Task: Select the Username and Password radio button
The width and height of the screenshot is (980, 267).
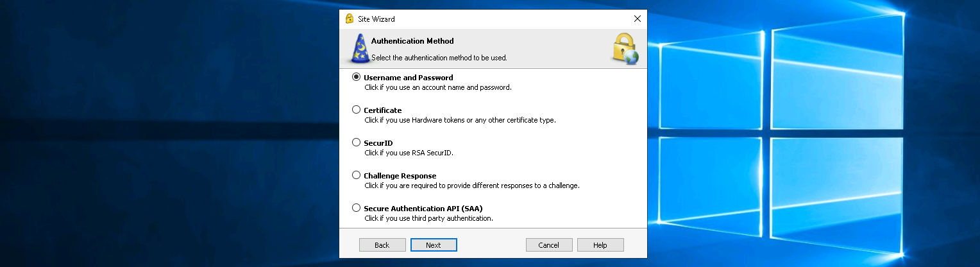Action: (x=357, y=77)
